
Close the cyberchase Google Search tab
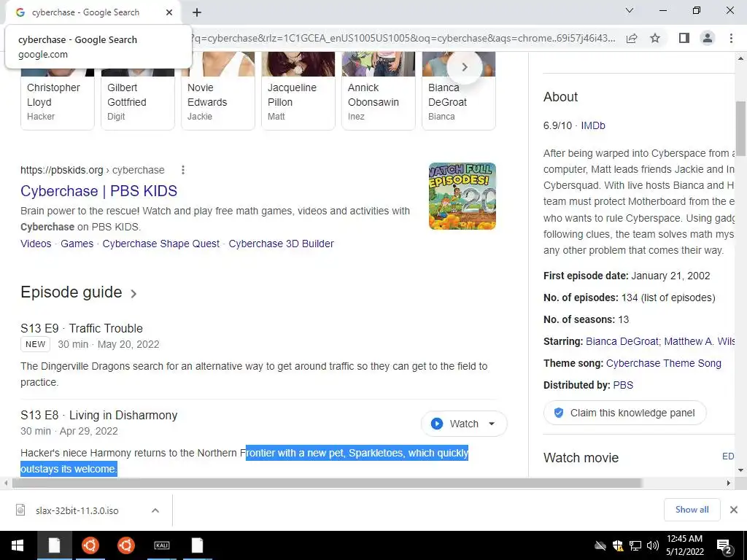[169, 12]
